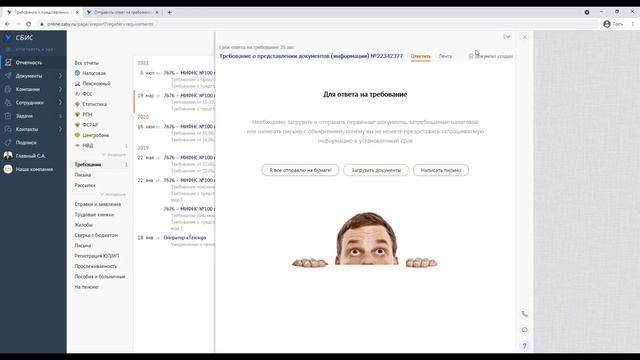Open the Компании section icon
The width and height of the screenshot is (640, 360).
[8, 89]
